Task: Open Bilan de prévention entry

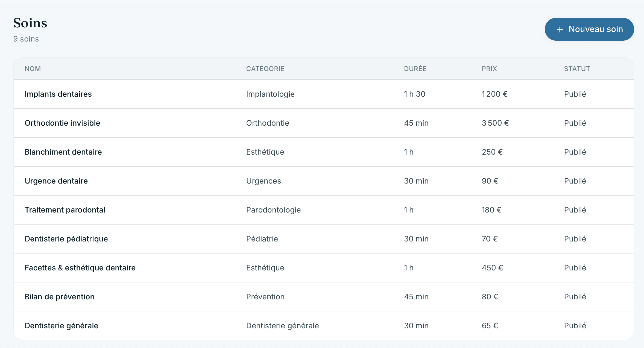Action: coord(60,297)
